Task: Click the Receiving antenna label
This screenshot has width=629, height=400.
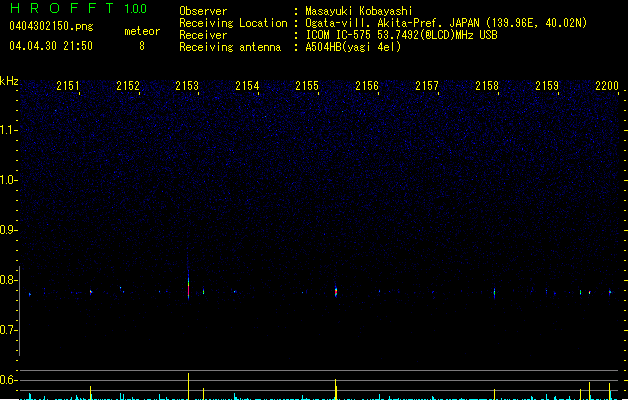Action: 230,47
